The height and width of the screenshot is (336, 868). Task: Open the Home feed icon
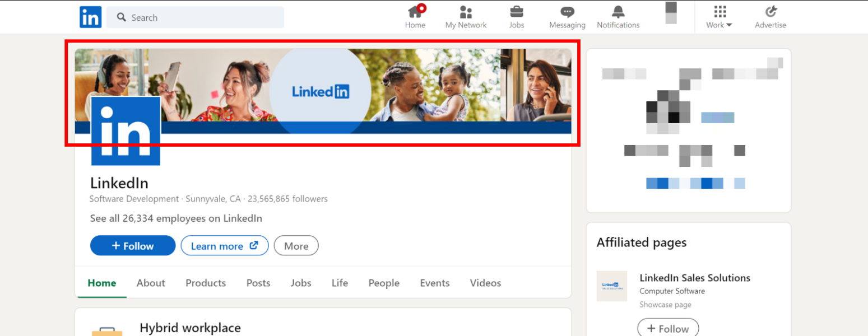pyautogui.click(x=415, y=12)
